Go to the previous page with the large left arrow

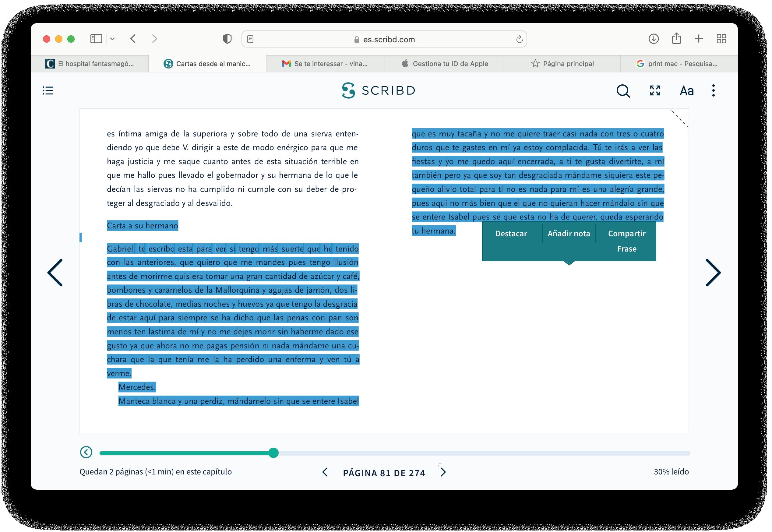55,272
